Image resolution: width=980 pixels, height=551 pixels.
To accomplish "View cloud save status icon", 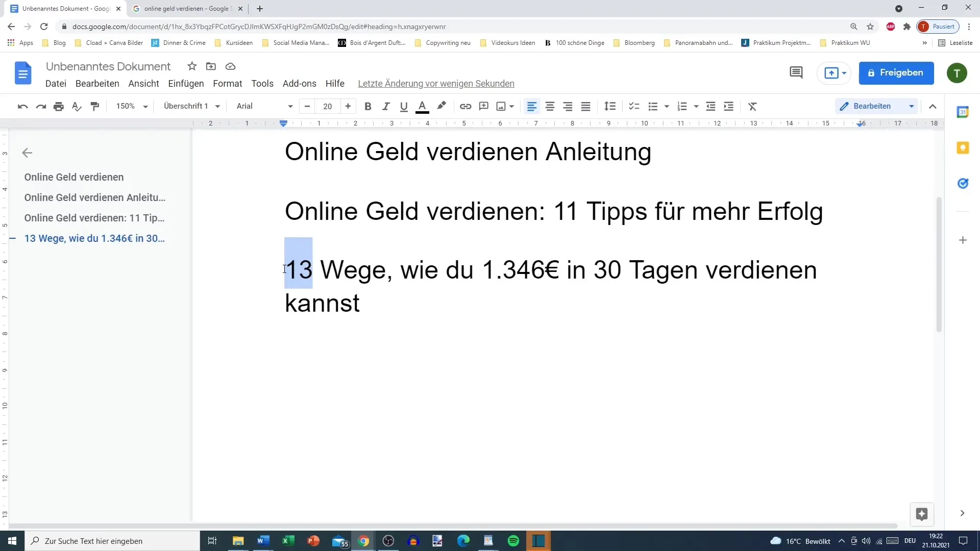I will pos(230,66).
